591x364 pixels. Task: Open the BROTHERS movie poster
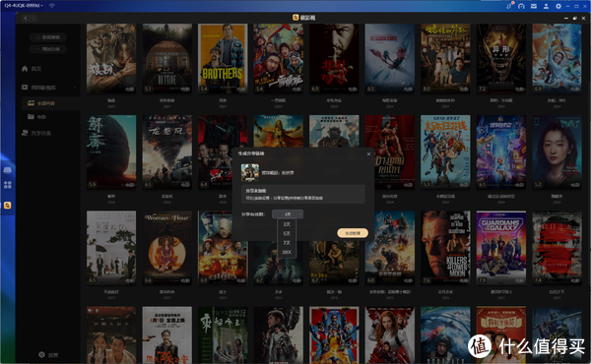(223, 58)
